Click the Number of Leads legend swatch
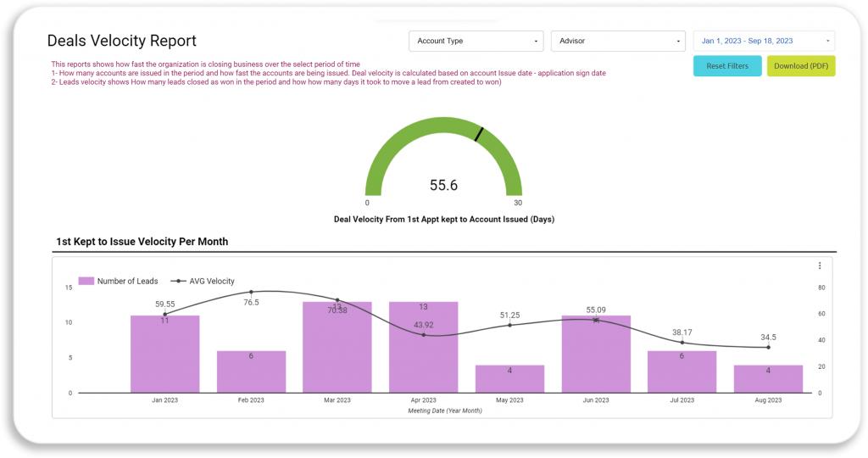 [86, 281]
